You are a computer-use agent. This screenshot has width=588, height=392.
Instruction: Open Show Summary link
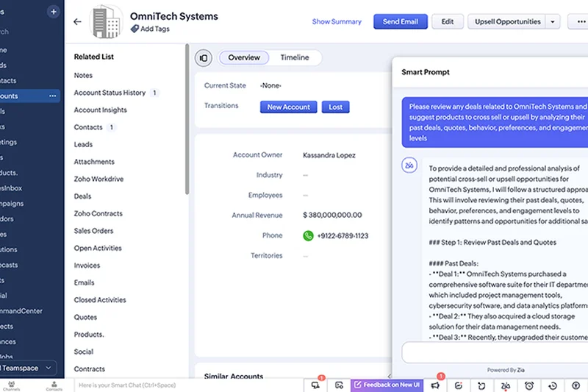tap(337, 22)
